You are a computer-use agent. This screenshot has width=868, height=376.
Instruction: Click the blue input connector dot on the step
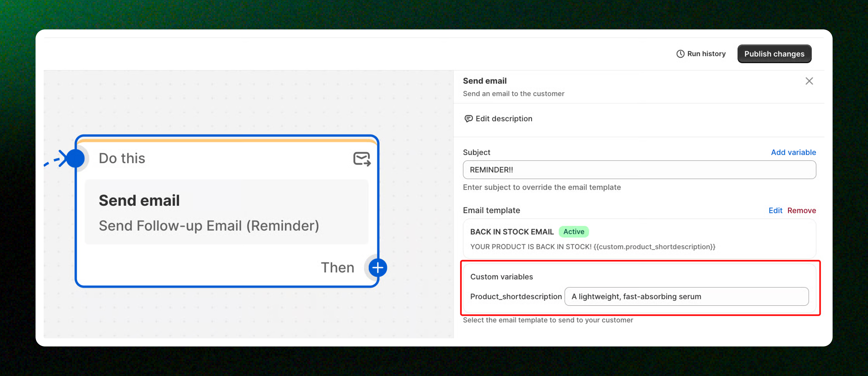(x=75, y=158)
